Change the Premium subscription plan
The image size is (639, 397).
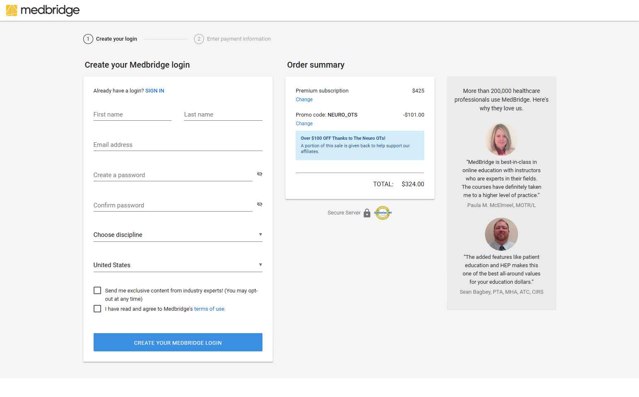click(304, 99)
